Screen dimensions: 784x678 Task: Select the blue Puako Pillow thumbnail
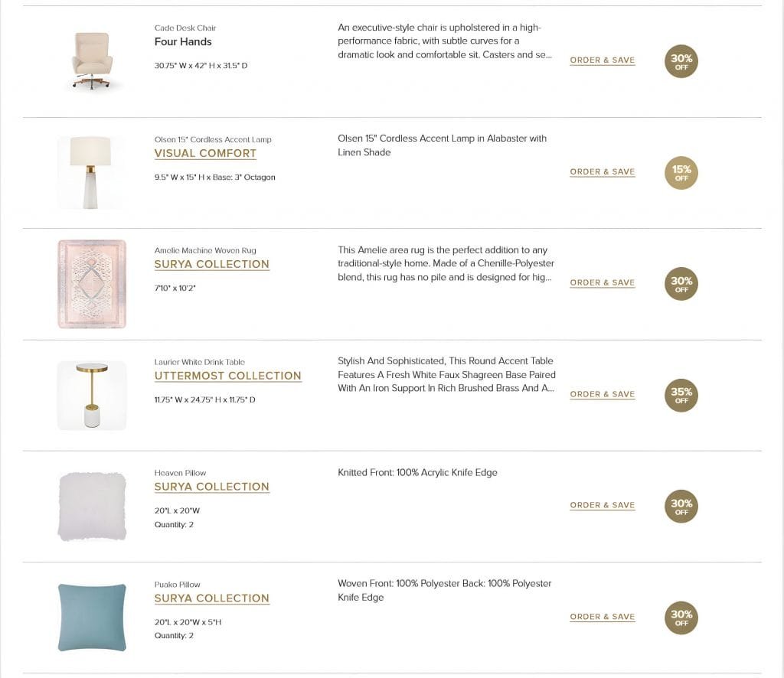[92, 616]
